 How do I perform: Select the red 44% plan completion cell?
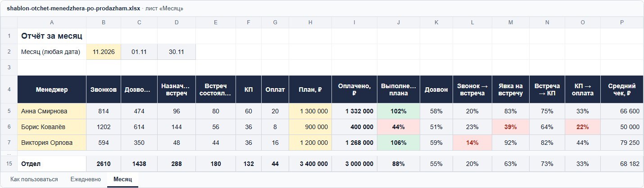399,127
